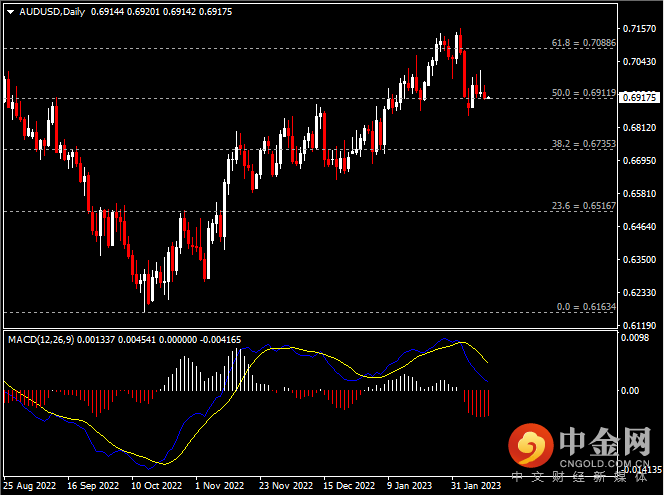Select the 61.8 Fibonacci level label
Viewport: 665px width, 495px height.
click(582, 43)
